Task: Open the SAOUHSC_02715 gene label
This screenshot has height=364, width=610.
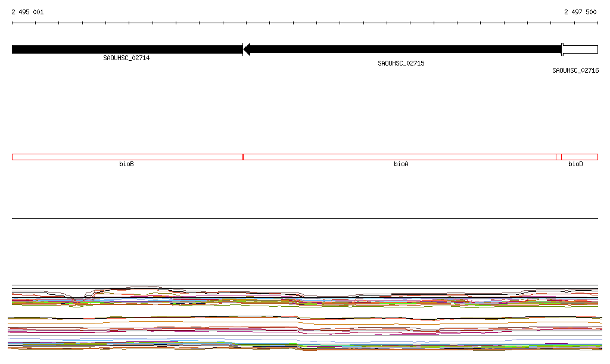Action: pos(401,64)
